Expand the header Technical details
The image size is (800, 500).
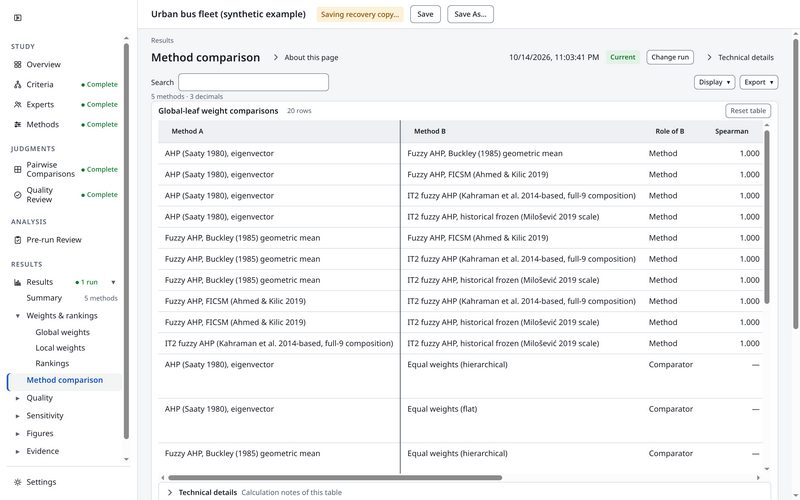click(x=740, y=58)
